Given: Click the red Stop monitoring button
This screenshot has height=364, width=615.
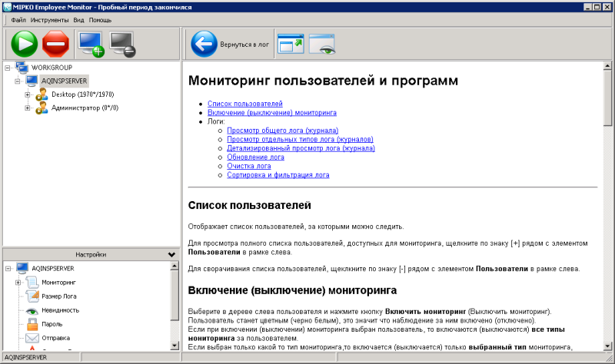Looking at the screenshot, I should (x=55, y=44).
